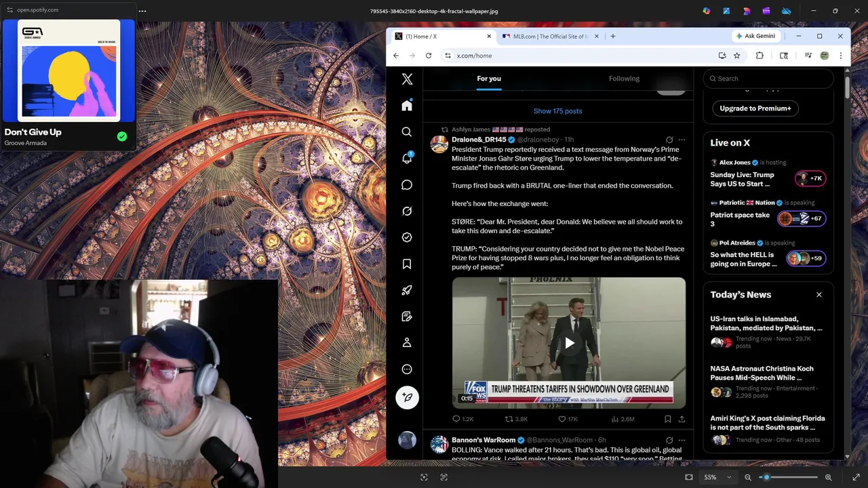868x488 pixels.
Task: Reply to the Dralone&_DR145 post
Action: pos(463,419)
